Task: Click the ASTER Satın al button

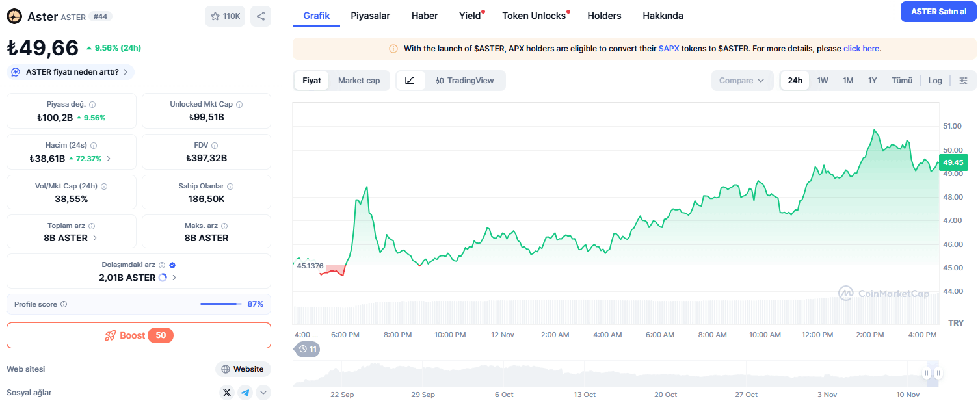Action: coord(938,12)
